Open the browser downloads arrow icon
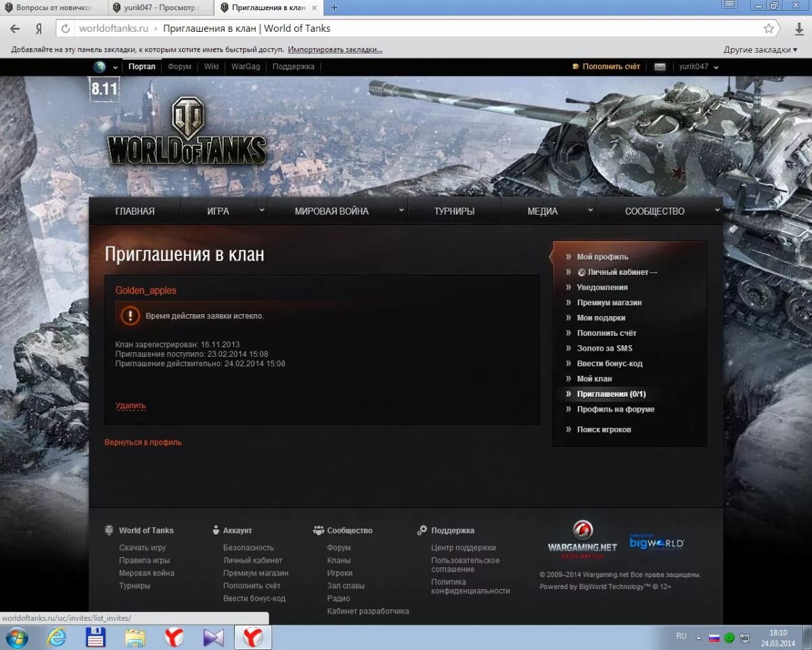Image resolution: width=812 pixels, height=650 pixels. coord(798,29)
